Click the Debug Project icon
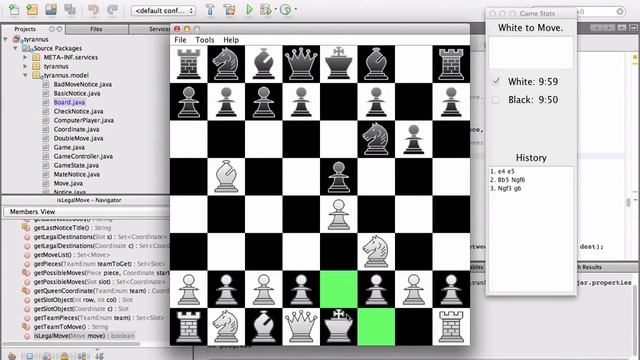 coord(266,10)
